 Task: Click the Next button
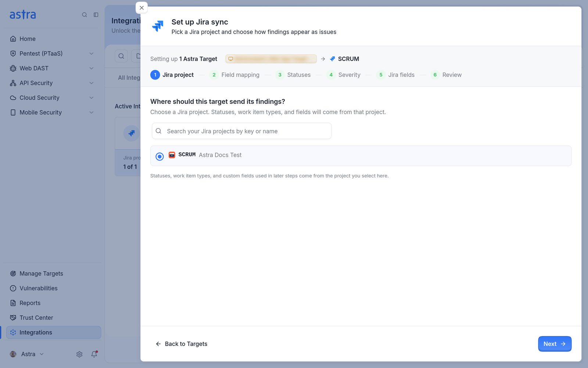[555, 344]
